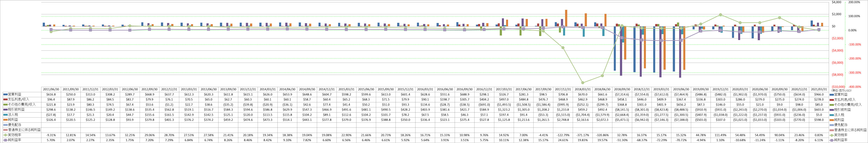Click the ($7,188.0) net income cell
Screen dimensions: 868x143
pos(681,120)
